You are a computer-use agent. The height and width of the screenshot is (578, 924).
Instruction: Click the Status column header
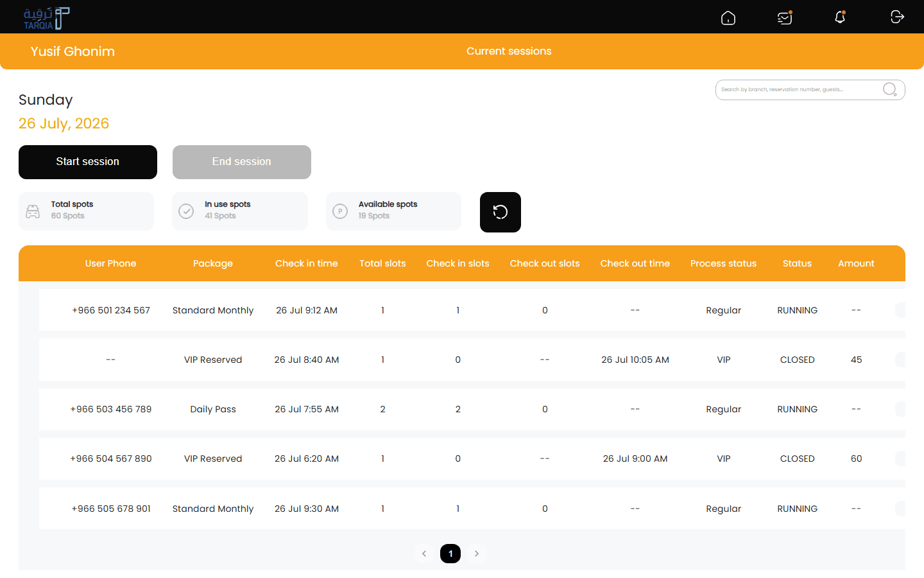tap(798, 263)
